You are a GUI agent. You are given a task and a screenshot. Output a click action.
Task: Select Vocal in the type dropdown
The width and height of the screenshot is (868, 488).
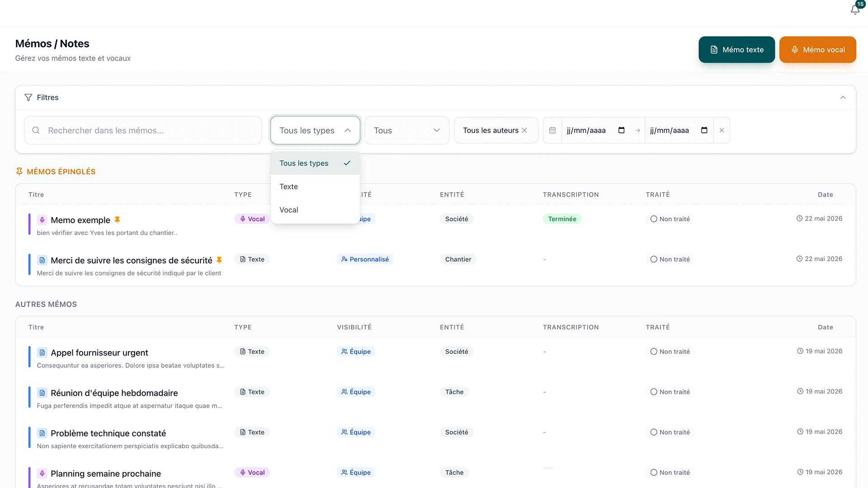coord(315,210)
